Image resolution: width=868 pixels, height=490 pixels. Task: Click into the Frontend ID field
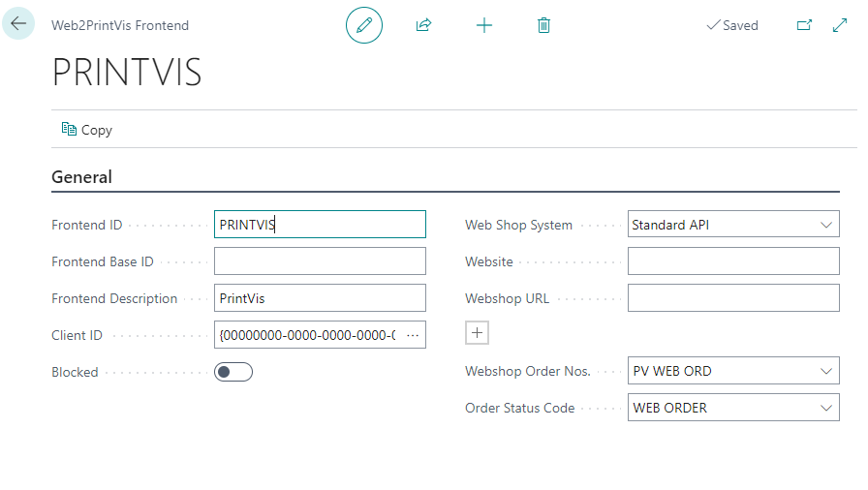[320, 225]
